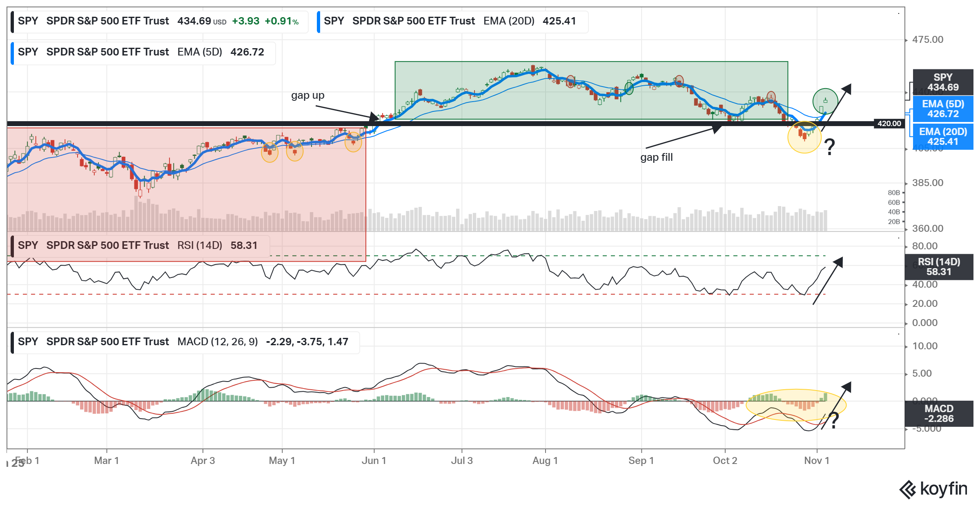
Task: Click the 420.00 horizontal line price label
Action: point(889,124)
